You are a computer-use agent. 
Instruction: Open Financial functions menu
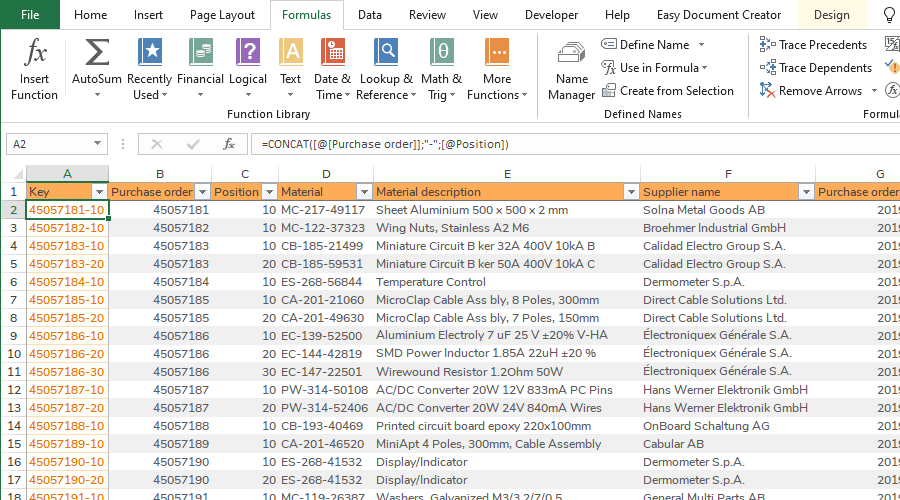coord(200,69)
